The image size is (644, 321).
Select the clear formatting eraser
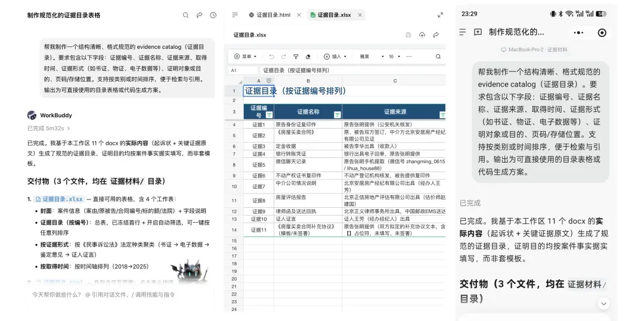(308, 57)
